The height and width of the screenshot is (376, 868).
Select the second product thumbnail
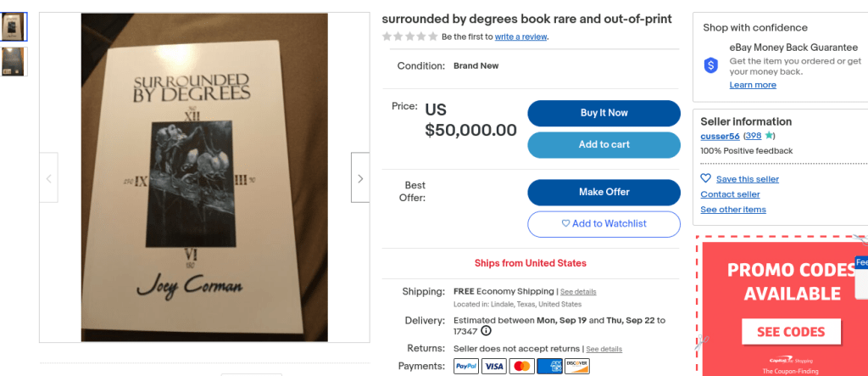point(14,61)
